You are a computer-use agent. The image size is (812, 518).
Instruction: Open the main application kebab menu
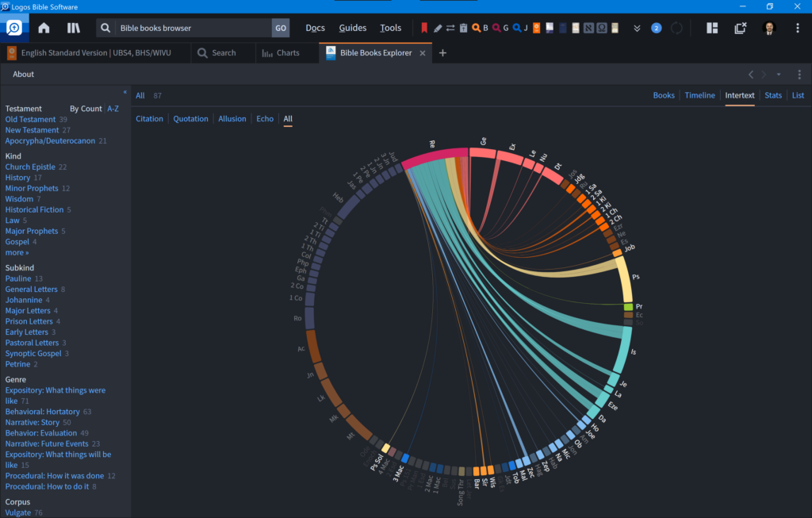click(798, 28)
